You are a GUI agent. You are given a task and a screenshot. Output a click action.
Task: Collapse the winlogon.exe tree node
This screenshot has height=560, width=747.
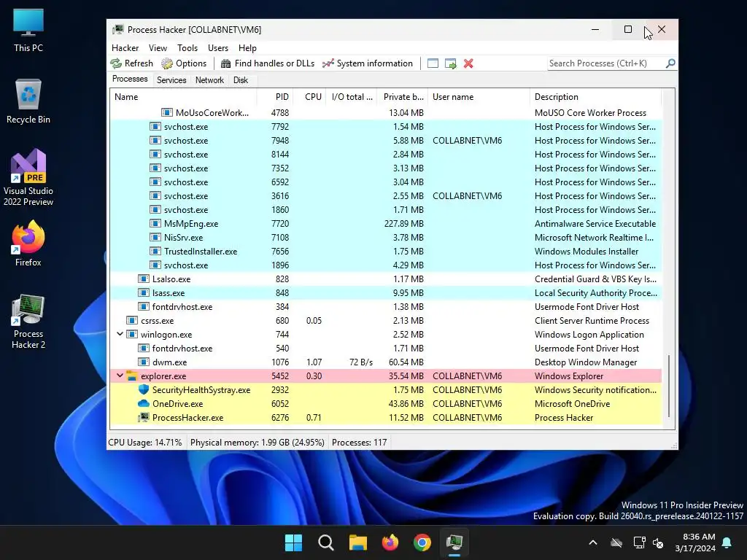click(120, 334)
